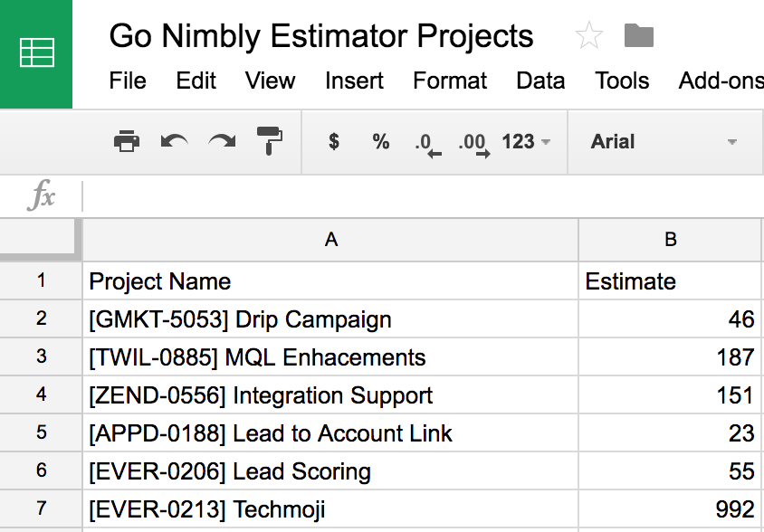Image resolution: width=764 pixels, height=532 pixels.
Task: Open the 123 more formats dropdown
Action: coord(526,141)
